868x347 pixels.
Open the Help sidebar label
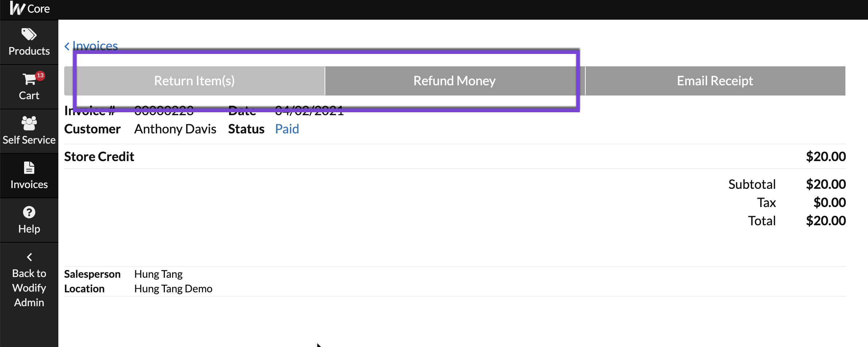(29, 229)
